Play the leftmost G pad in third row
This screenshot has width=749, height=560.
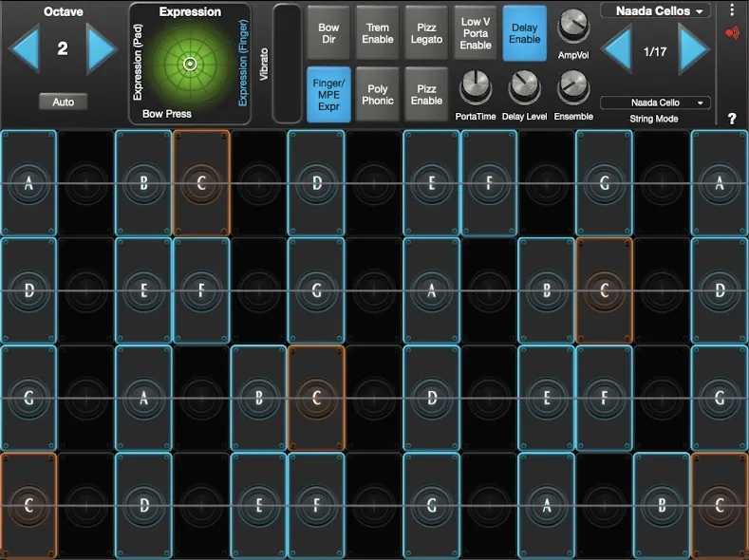point(28,398)
